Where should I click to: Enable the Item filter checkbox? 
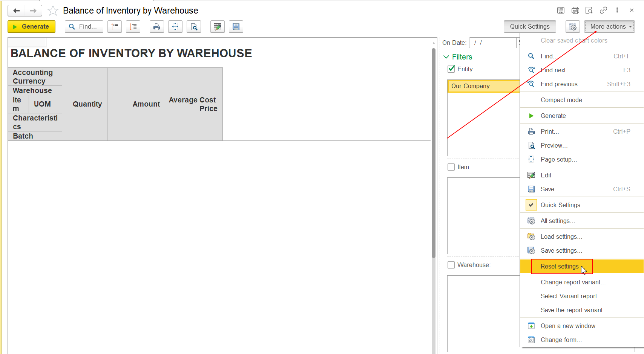click(451, 167)
